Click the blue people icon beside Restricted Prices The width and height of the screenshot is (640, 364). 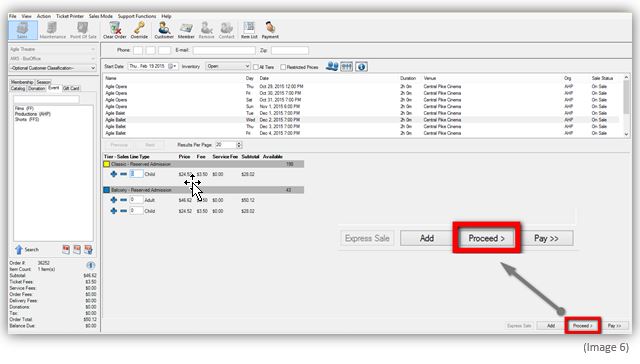pyautogui.click(x=332, y=66)
